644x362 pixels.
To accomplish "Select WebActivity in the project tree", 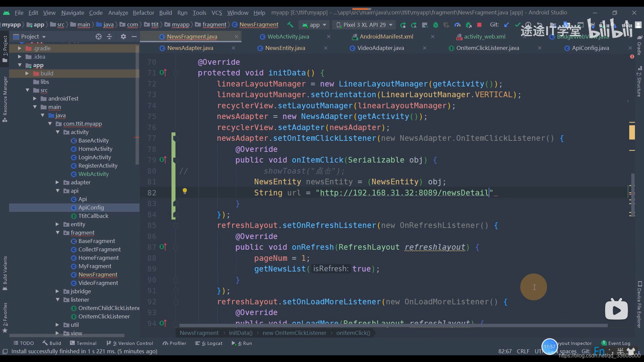I will tap(93, 174).
